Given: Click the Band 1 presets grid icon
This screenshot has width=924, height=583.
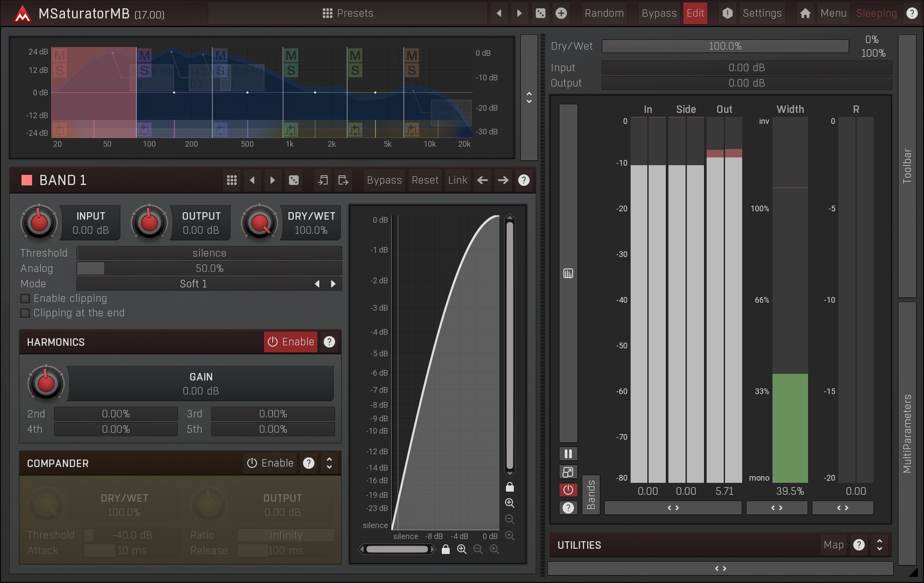Looking at the screenshot, I should click(x=232, y=180).
